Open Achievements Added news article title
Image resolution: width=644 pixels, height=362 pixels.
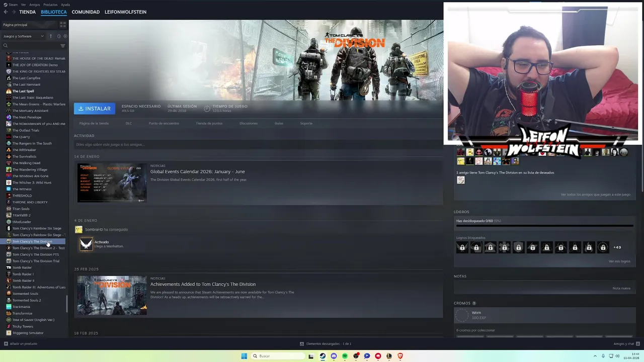[203, 284]
